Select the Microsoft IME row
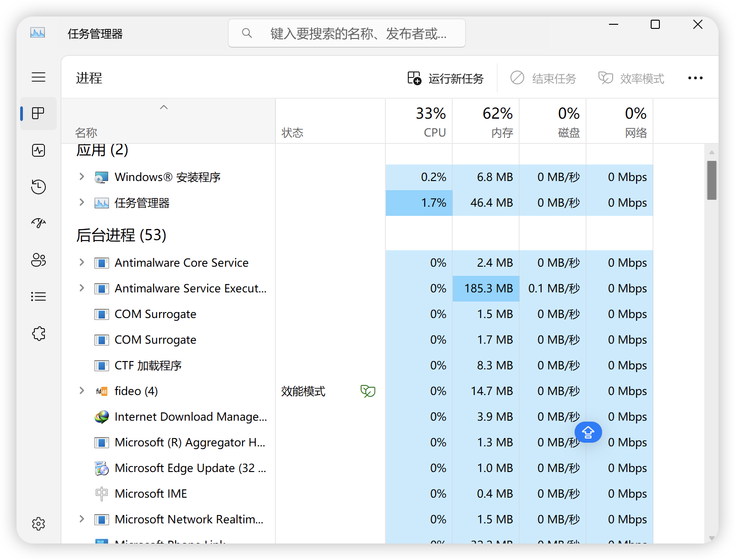The image size is (735, 560). click(x=357, y=494)
